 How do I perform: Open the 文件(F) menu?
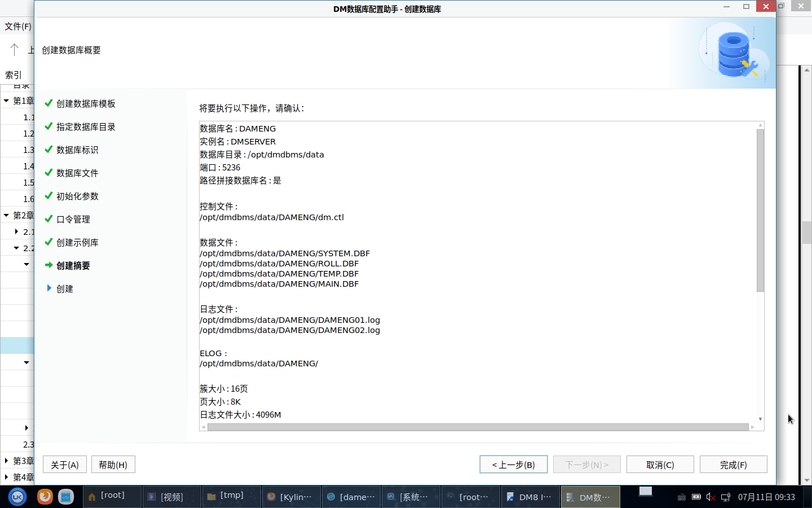(18, 27)
